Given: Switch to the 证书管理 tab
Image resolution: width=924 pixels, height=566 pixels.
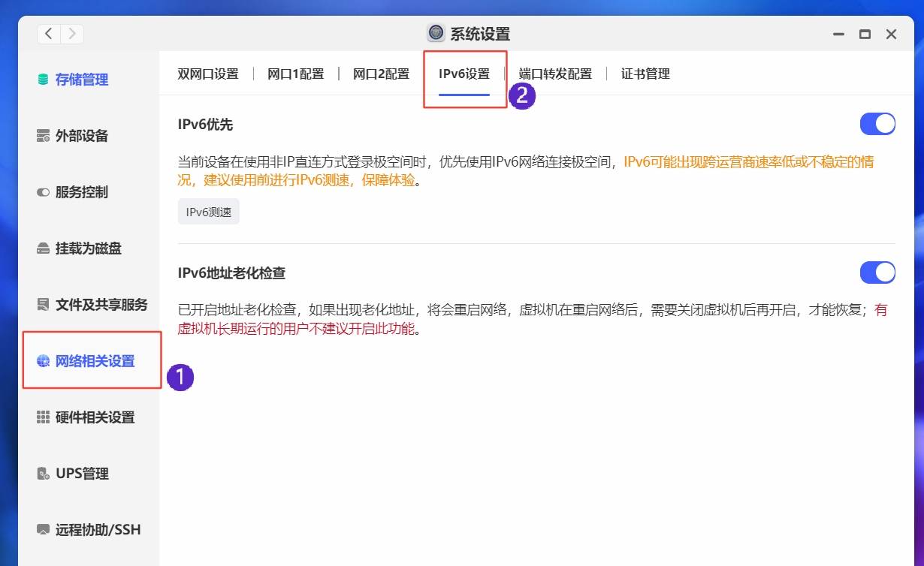Looking at the screenshot, I should click(x=645, y=73).
